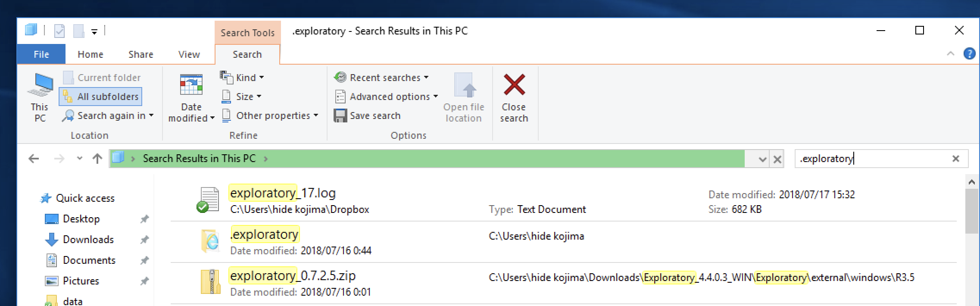Image resolution: width=980 pixels, height=306 pixels.
Task: Select Downloads in Quick access
Action: (x=88, y=239)
